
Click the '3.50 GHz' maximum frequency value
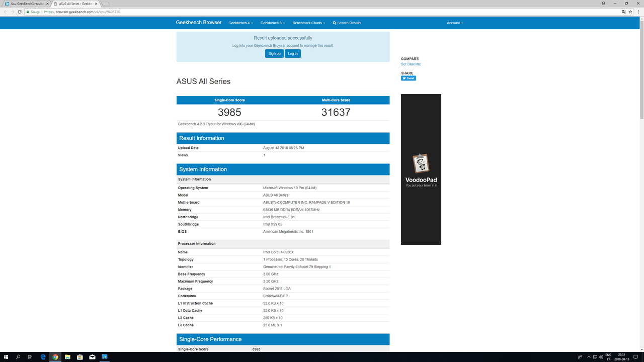coord(271,282)
